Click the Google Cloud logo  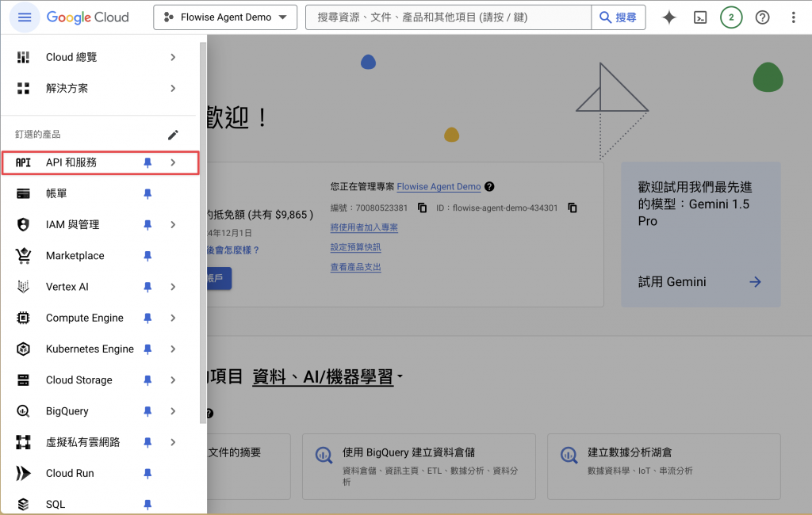click(87, 17)
